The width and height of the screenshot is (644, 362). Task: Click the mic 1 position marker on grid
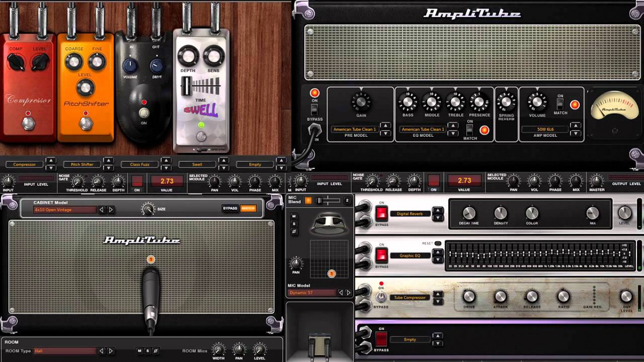[x=332, y=274]
